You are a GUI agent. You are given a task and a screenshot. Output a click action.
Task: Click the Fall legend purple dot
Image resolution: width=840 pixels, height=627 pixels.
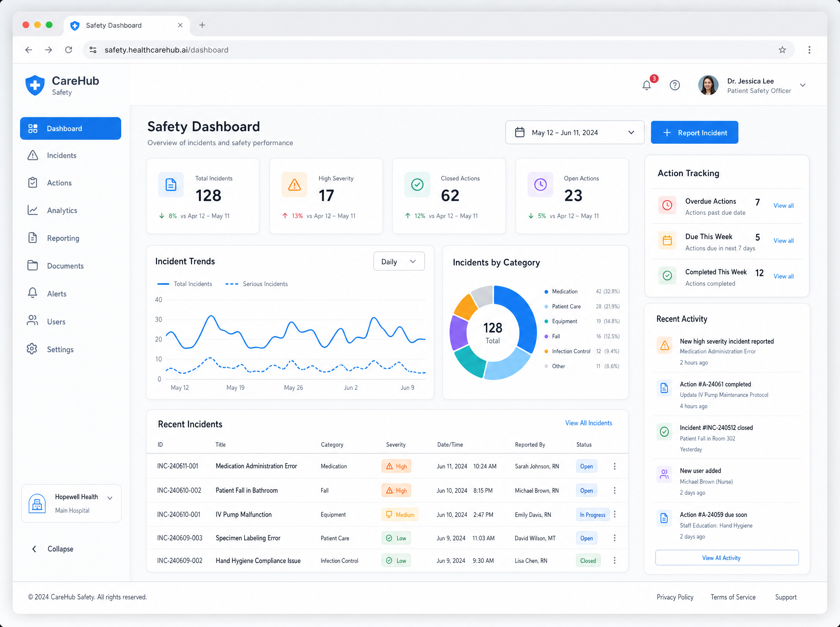point(546,337)
